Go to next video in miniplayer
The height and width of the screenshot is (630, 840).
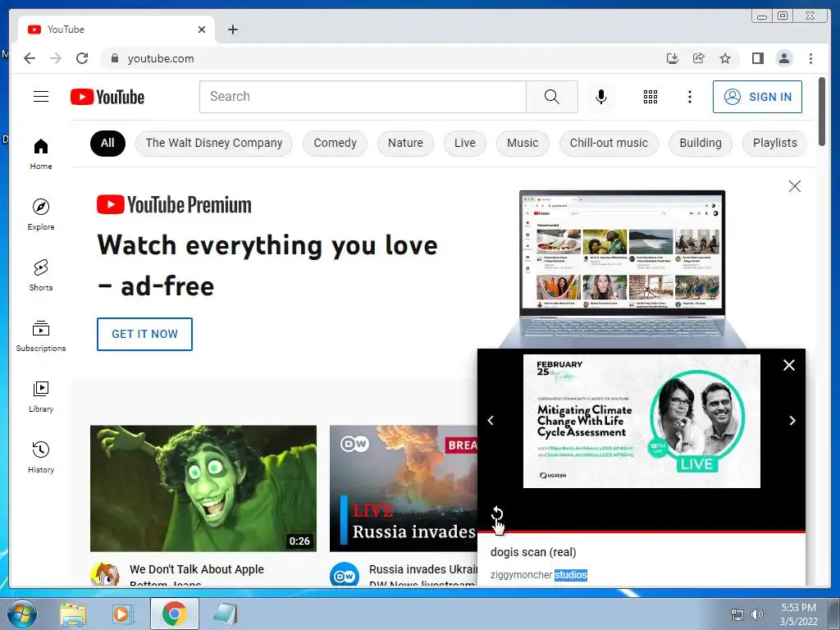click(792, 421)
